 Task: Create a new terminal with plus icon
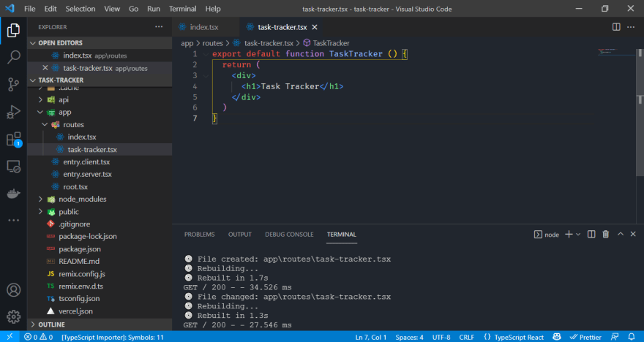pyautogui.click(x=569, y=234)
